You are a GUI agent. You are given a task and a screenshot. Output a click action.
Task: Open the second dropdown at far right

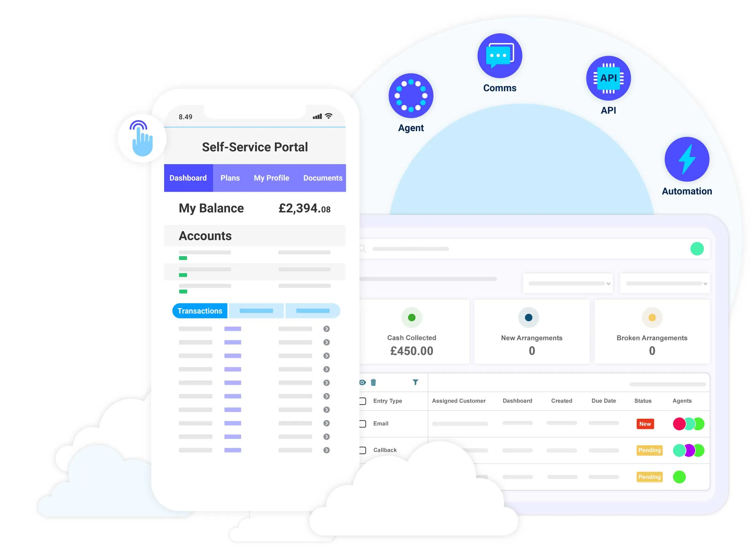pos(664,283)
